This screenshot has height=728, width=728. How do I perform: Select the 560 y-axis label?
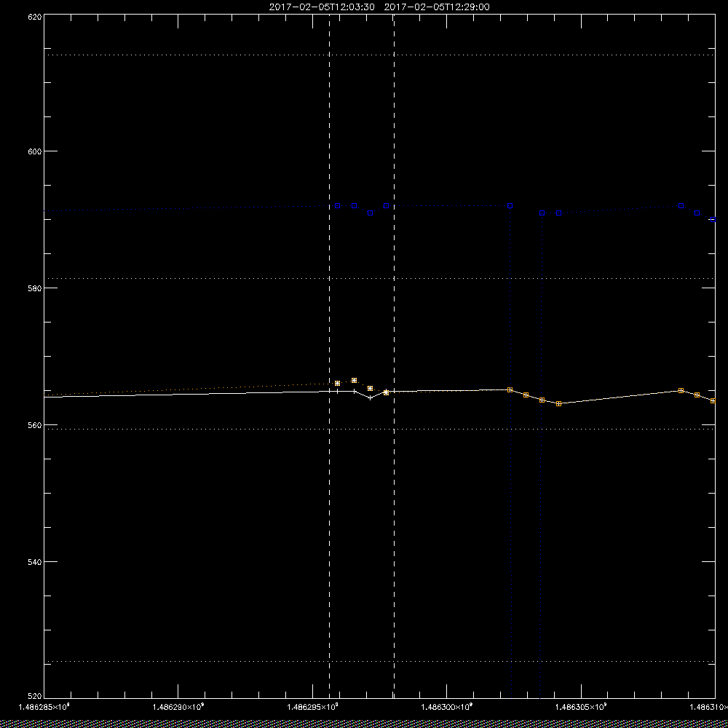35,425
